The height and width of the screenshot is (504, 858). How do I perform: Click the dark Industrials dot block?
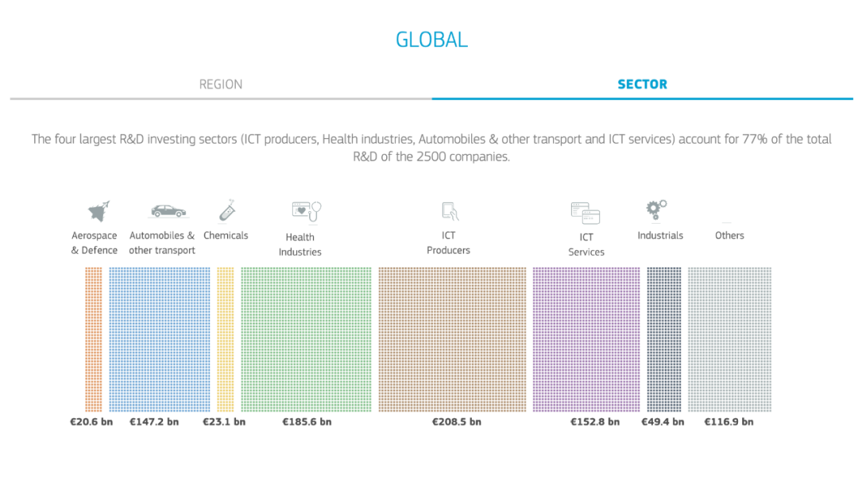point(663,339)
